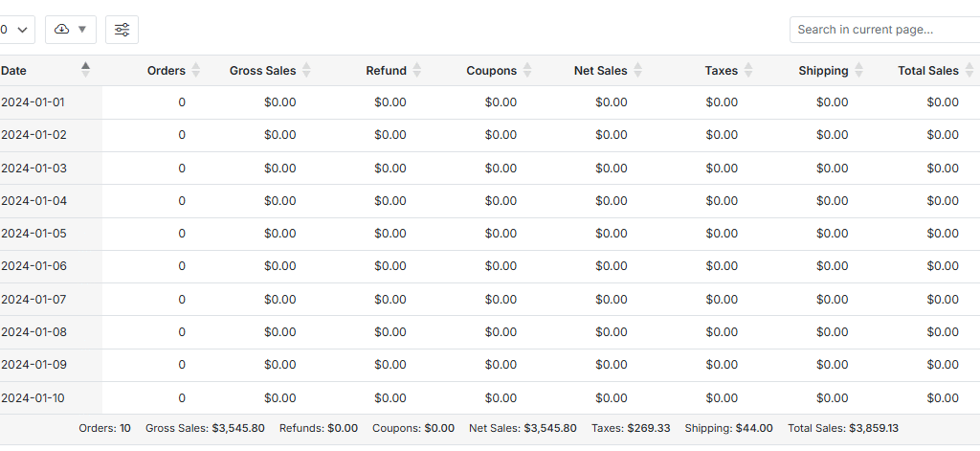Expand the rows-per-page dropdown
980x451 pixels.
point(17,30)
